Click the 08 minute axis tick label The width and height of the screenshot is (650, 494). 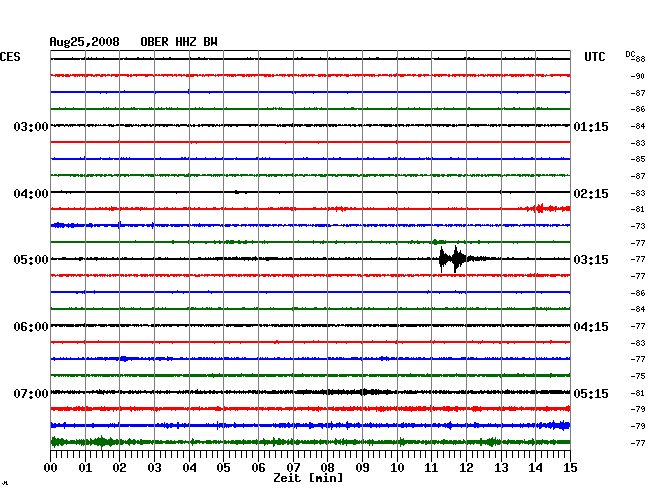(x=327, y=468)
